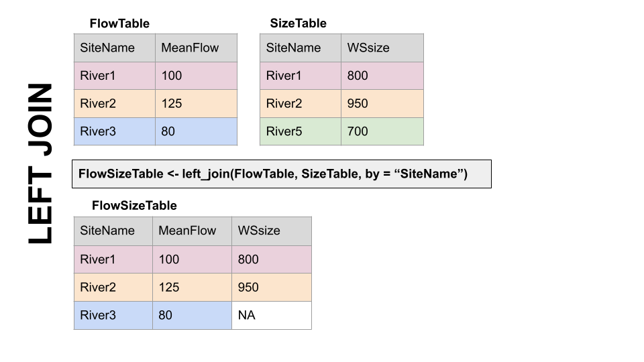
Task: Click the FlowSizeTable heading above the result table
Action: click(133, 206)
